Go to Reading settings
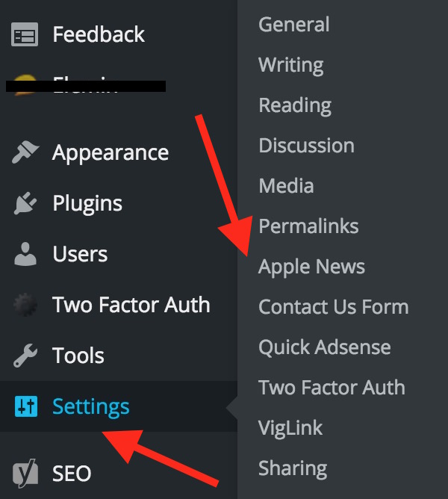This screenshot has width=448, height=499. pyautogui.click(x=295, y=105)
